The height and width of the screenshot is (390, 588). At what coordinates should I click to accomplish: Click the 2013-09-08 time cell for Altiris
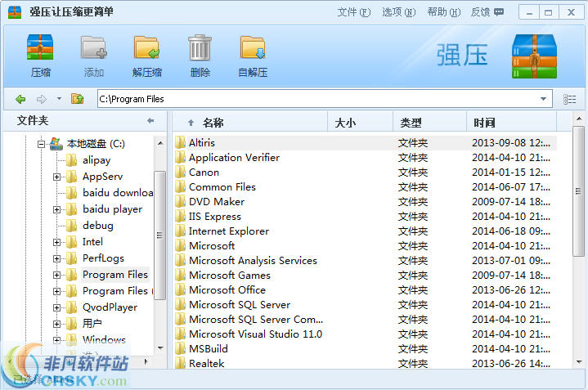click(x=511, y=143)
